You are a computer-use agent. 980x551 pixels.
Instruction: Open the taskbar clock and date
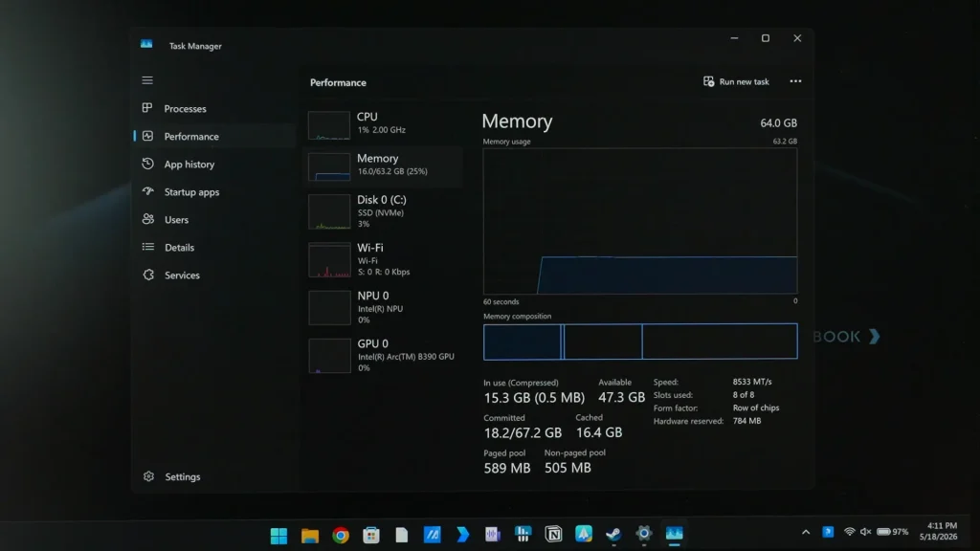939,532
